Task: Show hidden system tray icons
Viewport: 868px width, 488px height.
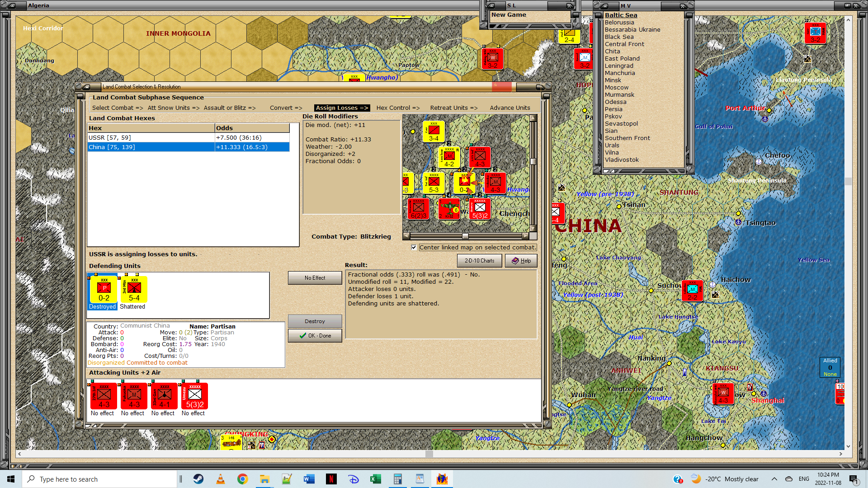Action: point(774,479)
